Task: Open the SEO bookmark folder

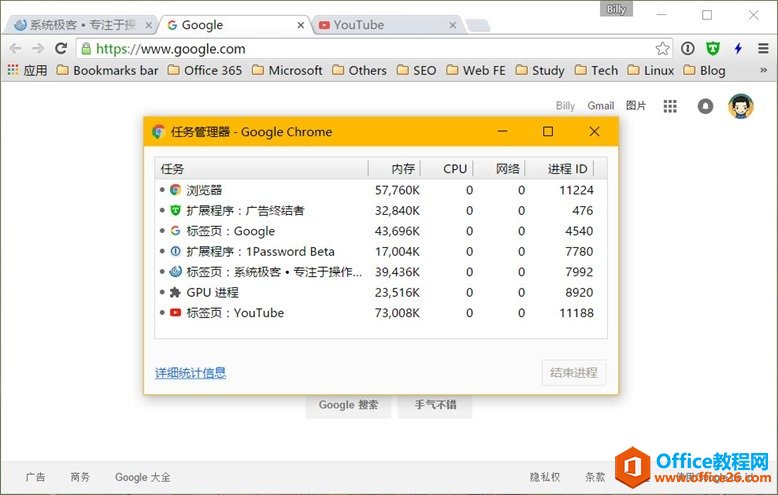Action: [416, 70]
